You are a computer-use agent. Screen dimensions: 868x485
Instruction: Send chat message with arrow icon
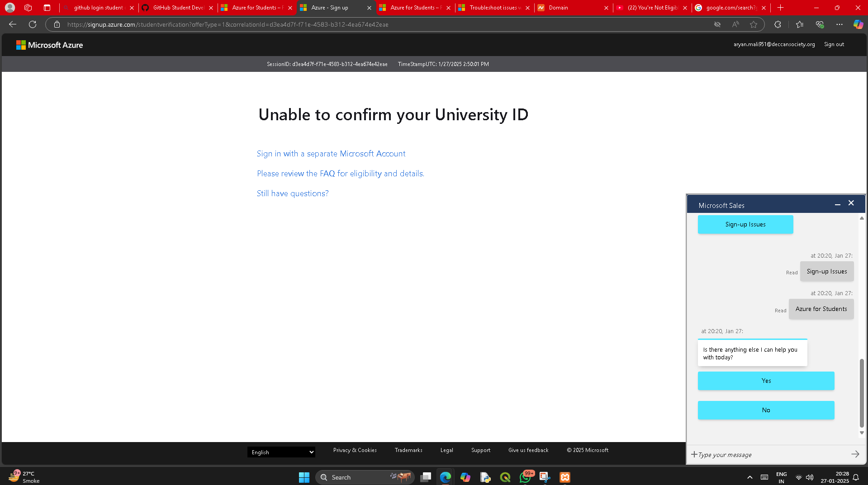[855, 454]
